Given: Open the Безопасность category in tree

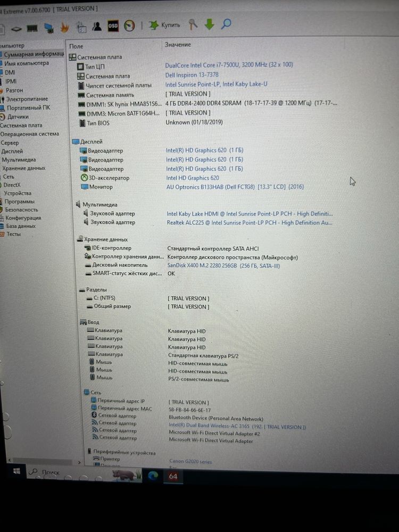Looking at the screenshot, I should 22,210.
